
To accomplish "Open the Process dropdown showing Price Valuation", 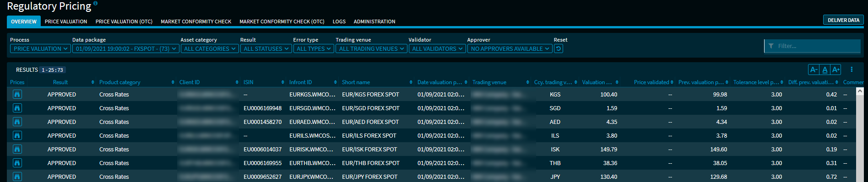I will click(40, 48).
